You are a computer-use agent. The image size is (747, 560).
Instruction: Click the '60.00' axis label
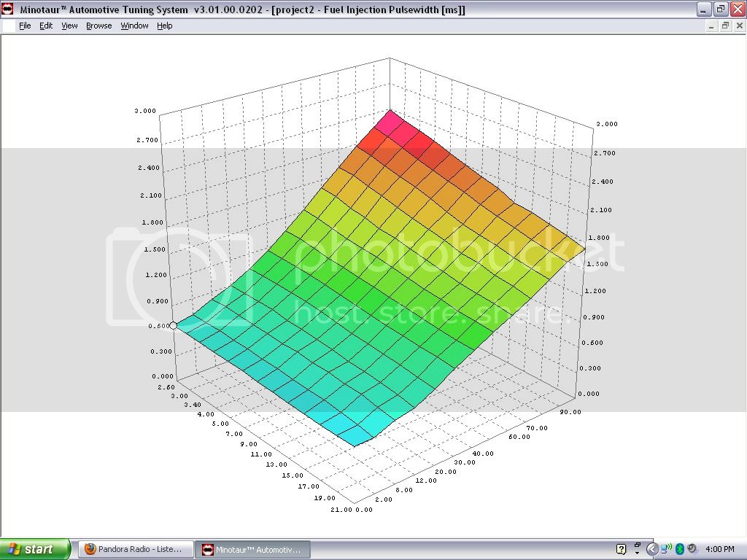tap(519, 437)
